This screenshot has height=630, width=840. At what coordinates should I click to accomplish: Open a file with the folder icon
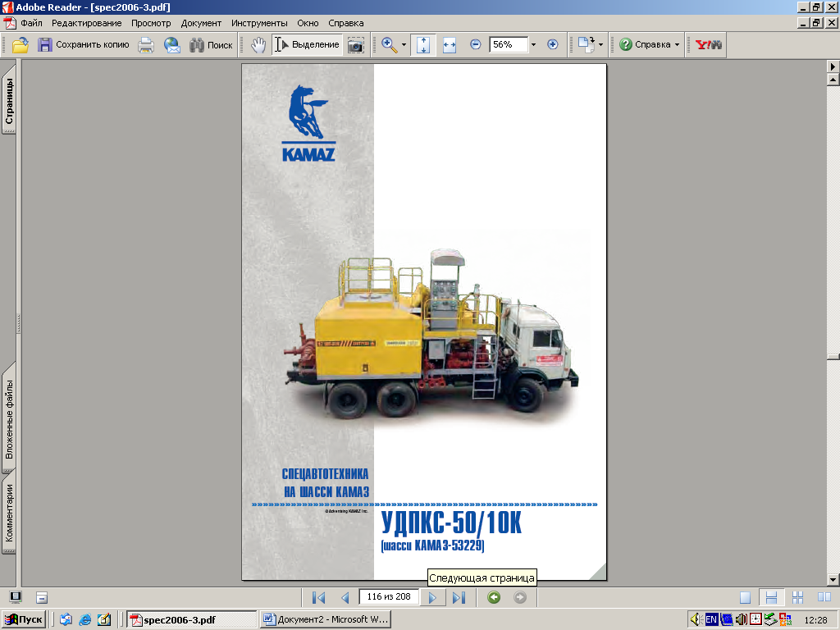point(20,44)
